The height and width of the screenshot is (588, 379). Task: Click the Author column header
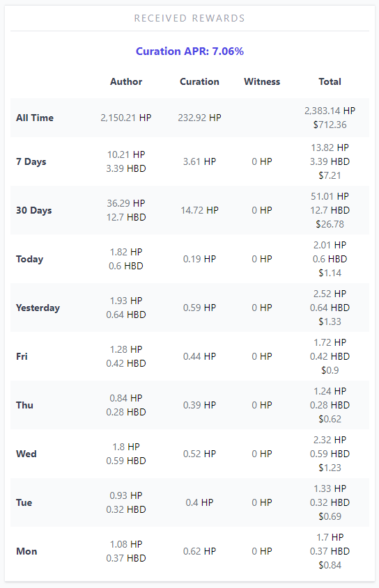click(x=126, y=81)
